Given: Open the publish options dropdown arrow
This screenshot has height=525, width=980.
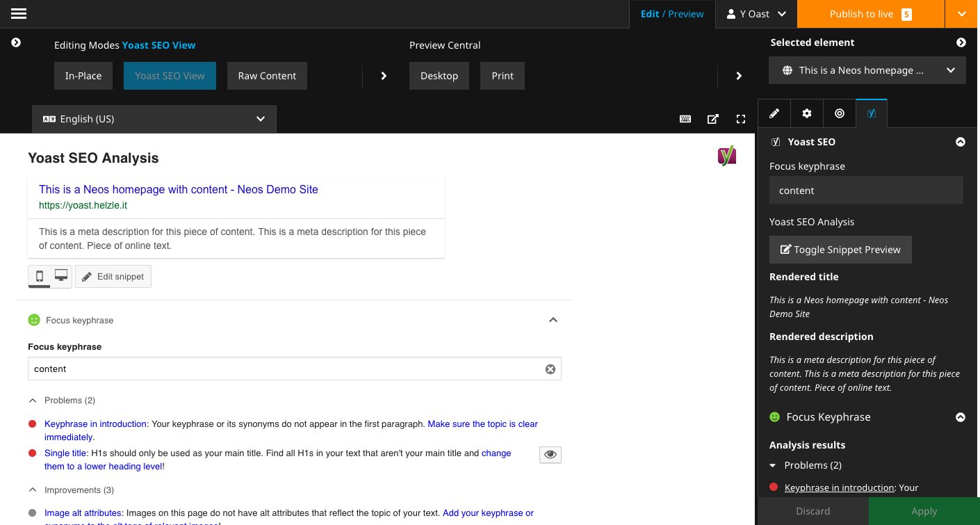Looking at the screenshot, I should pyautogui.click(x=963, y=14).
